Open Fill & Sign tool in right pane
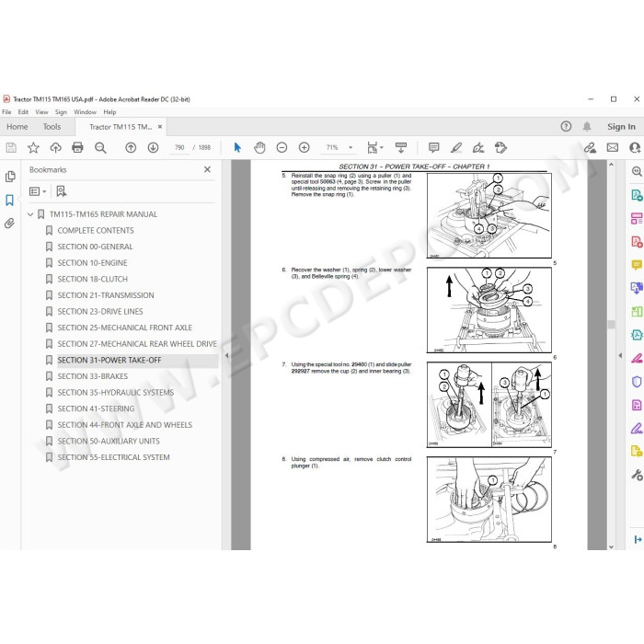Screen dimensions: 644x644 point(637,429)
